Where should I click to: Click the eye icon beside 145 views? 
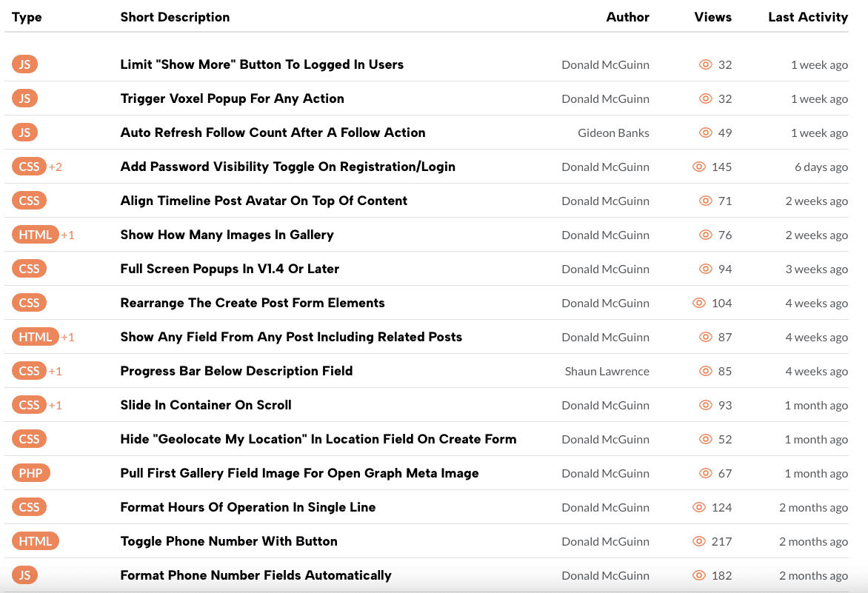698,167
